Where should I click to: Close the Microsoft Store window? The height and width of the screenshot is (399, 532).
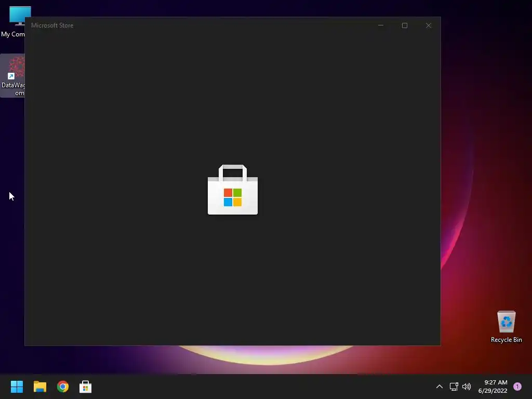[x=429, y=25]
